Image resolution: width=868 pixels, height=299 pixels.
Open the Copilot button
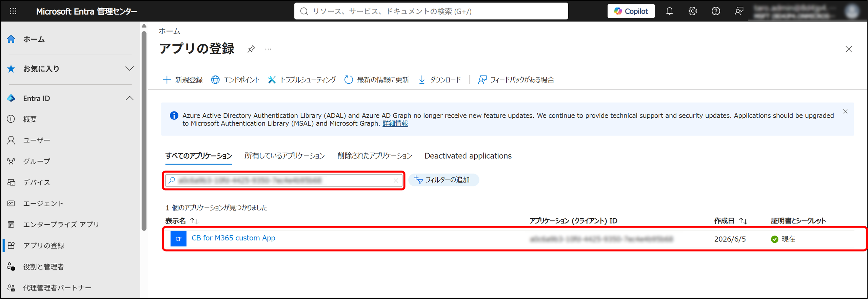tap(631, 11)
